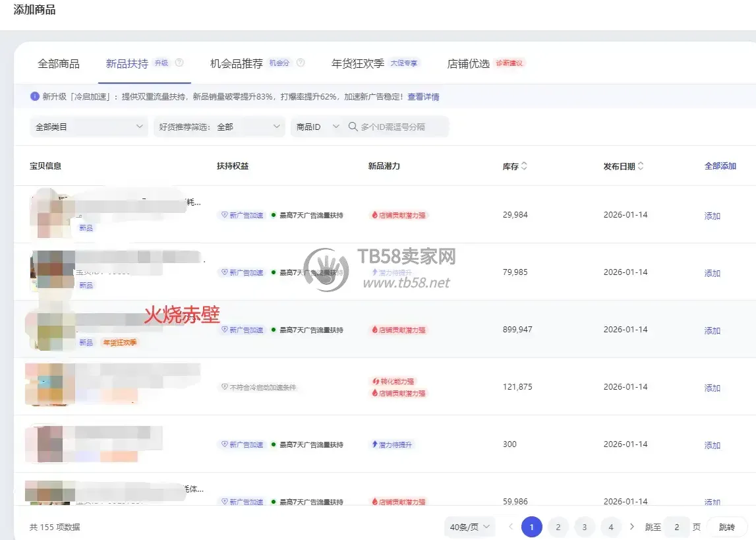Select 店铺优选 tab
The width and height of the screenshot is (756, 540).
(x=468, y=64)
